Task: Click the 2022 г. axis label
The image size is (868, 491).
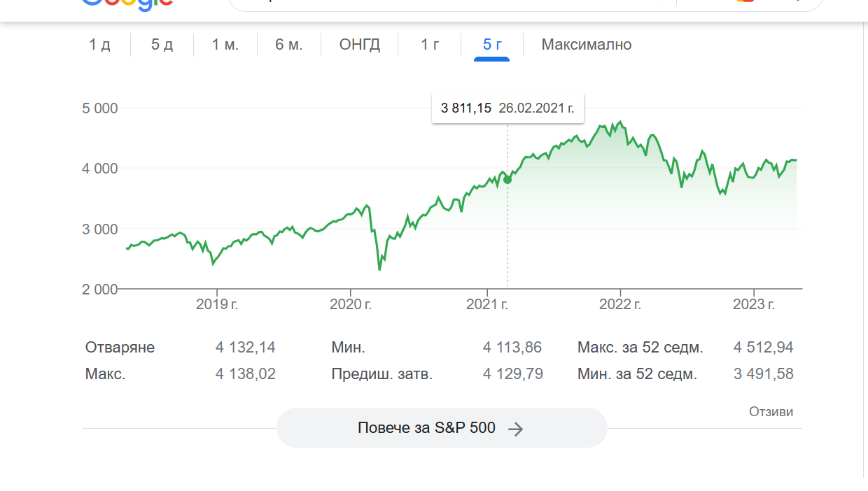Action: (620, 304)
